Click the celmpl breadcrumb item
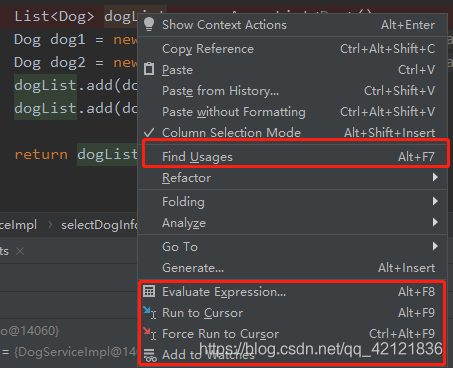Screen dimensions: 453x368 coord(18,225)
